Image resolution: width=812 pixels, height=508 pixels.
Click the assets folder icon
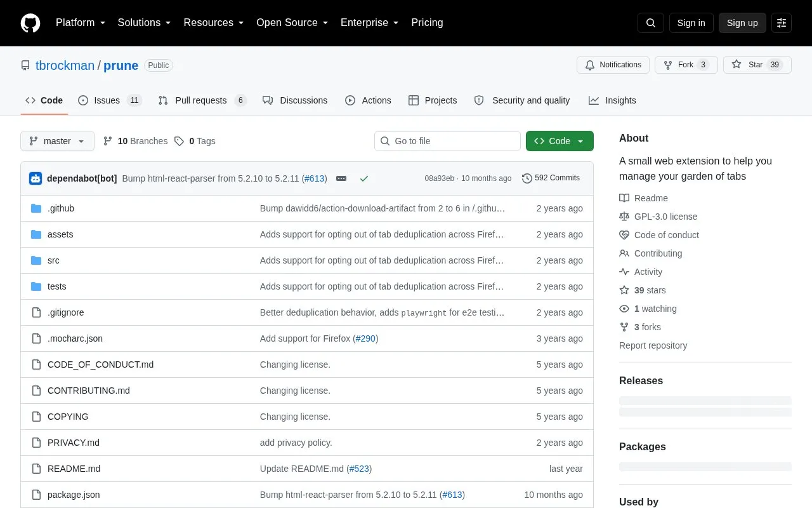click(36, 234)
